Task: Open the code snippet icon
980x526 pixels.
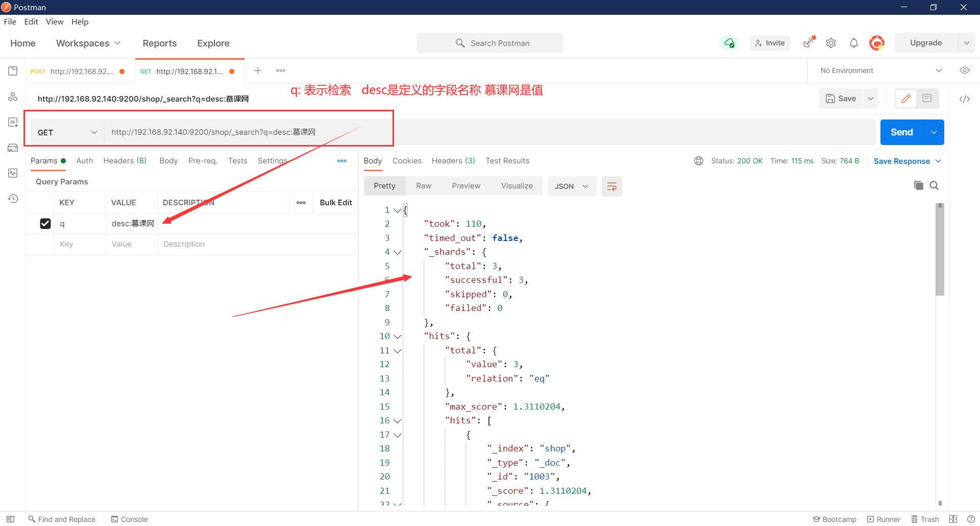Action: point(964,99)
